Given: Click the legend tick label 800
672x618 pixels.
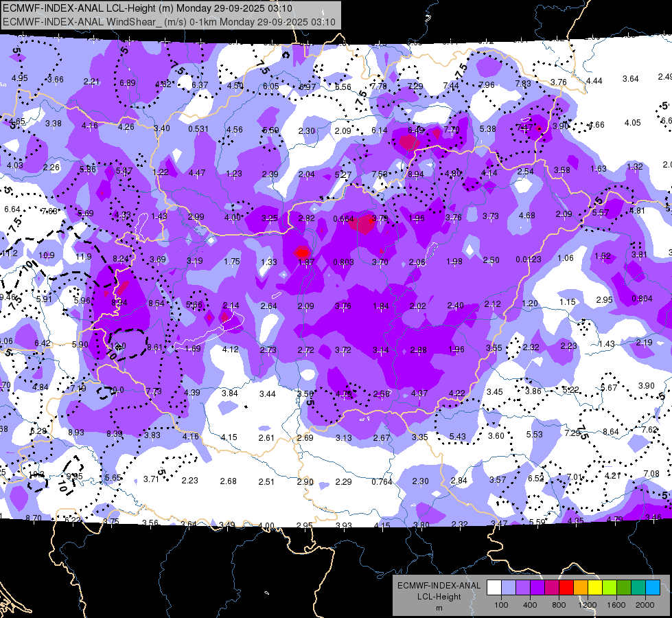Looking at the screenshot, I should [559, 605].
